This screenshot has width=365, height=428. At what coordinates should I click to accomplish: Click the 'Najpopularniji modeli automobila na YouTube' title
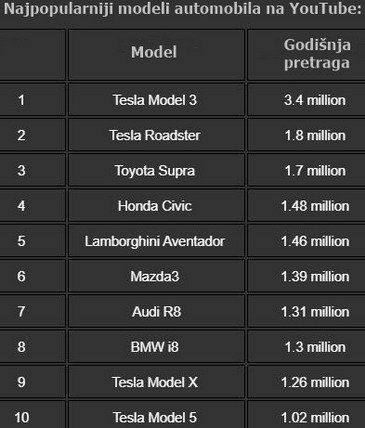[183, 9]
